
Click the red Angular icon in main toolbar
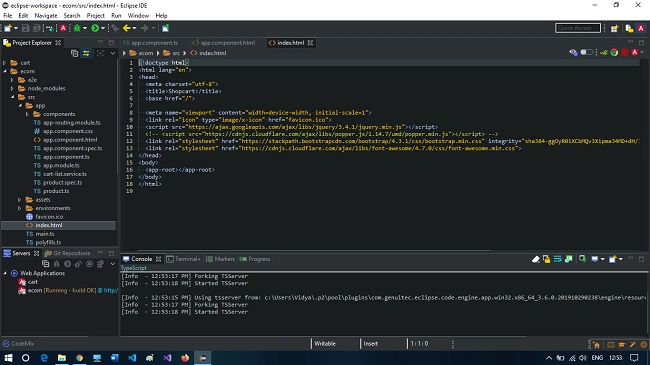(x=63, y=28)
